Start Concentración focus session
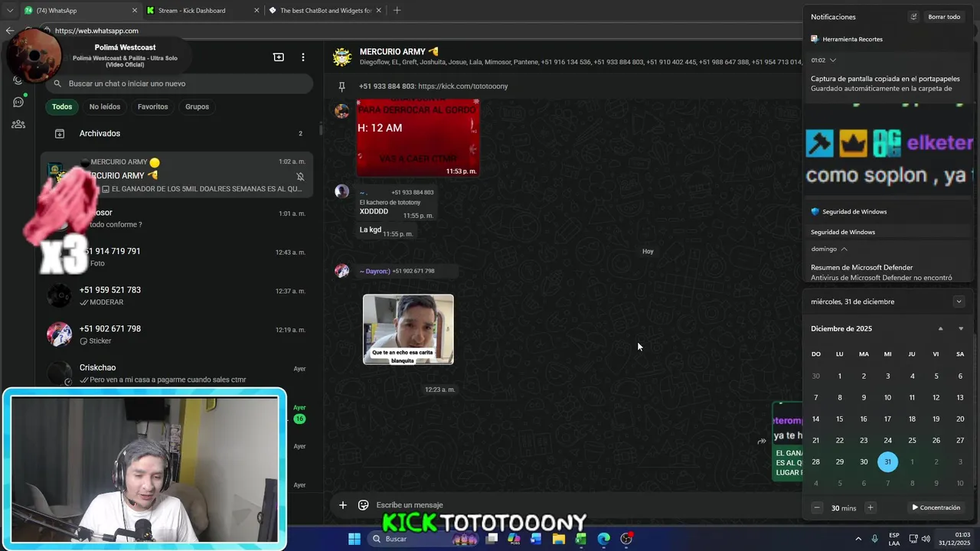Screen dimensions: 980x551 click(936, 507)
